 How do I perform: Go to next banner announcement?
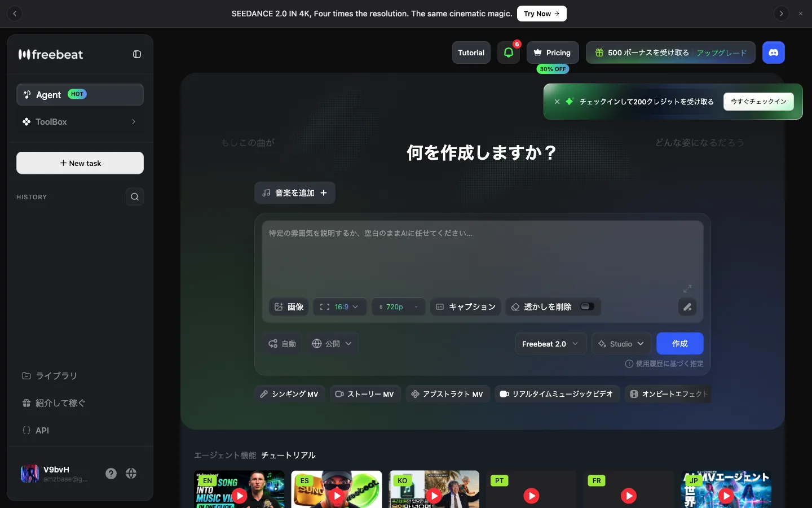pyautogui.click(x=782, y=14)
